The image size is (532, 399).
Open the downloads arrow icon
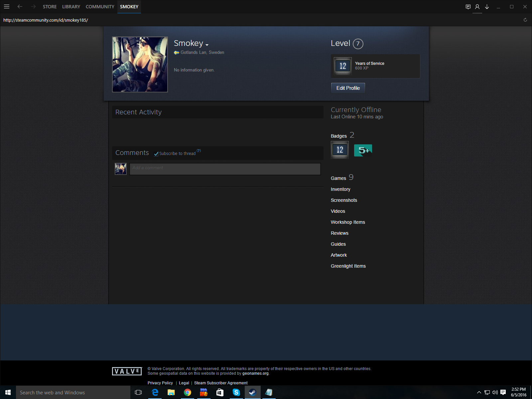[487, 7]
